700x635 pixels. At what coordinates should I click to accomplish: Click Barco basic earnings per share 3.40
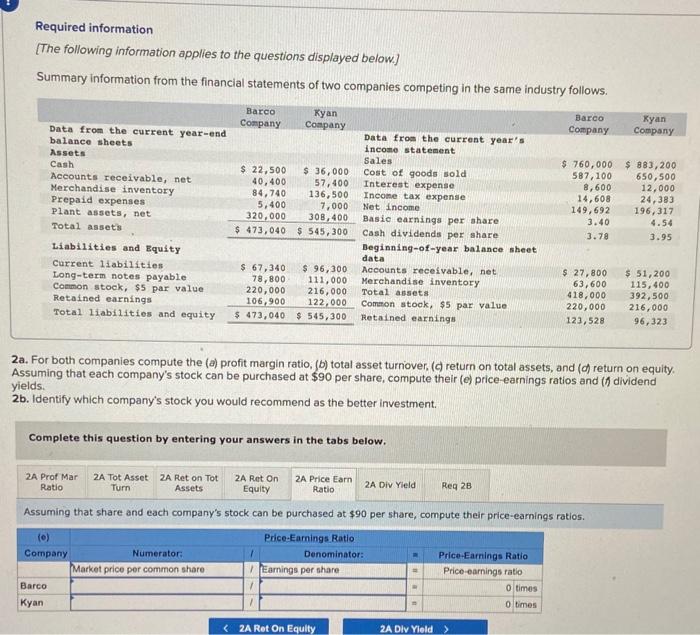point(598,222)
